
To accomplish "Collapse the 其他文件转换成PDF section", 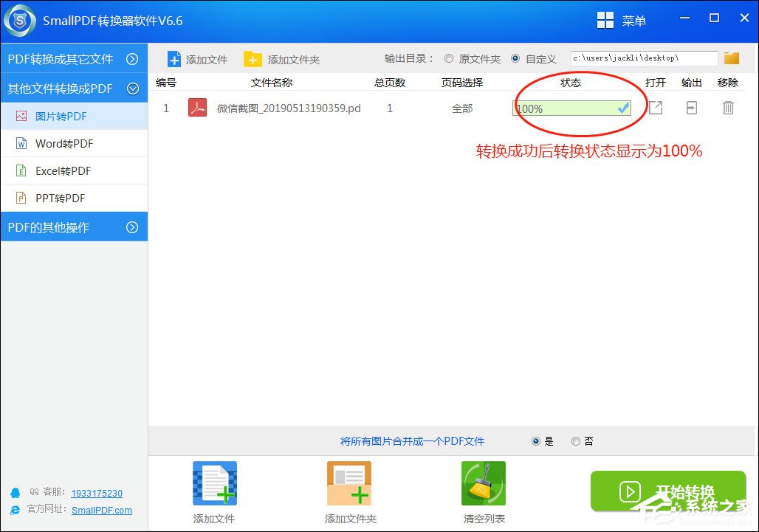I will pos(74,88).
